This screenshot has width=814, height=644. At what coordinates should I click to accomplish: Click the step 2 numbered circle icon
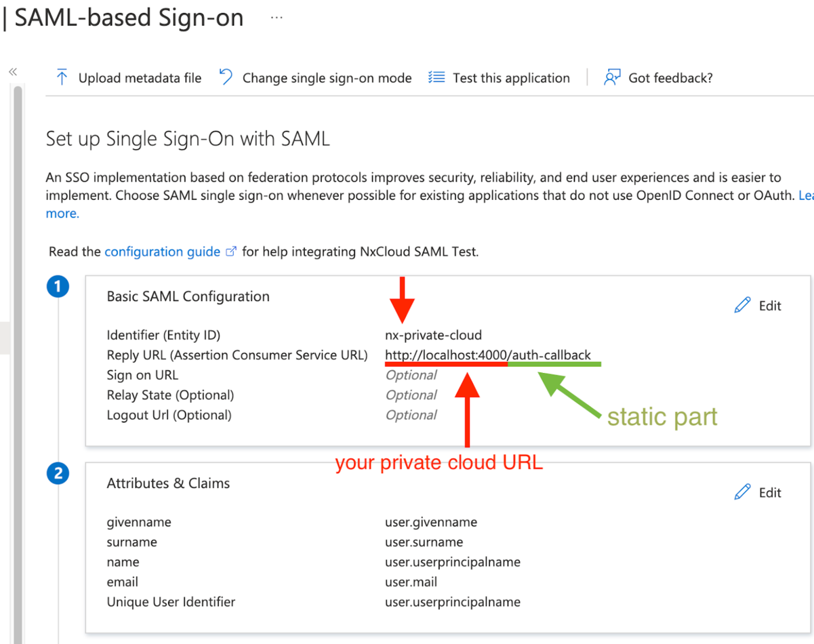(x=58, y=473)
